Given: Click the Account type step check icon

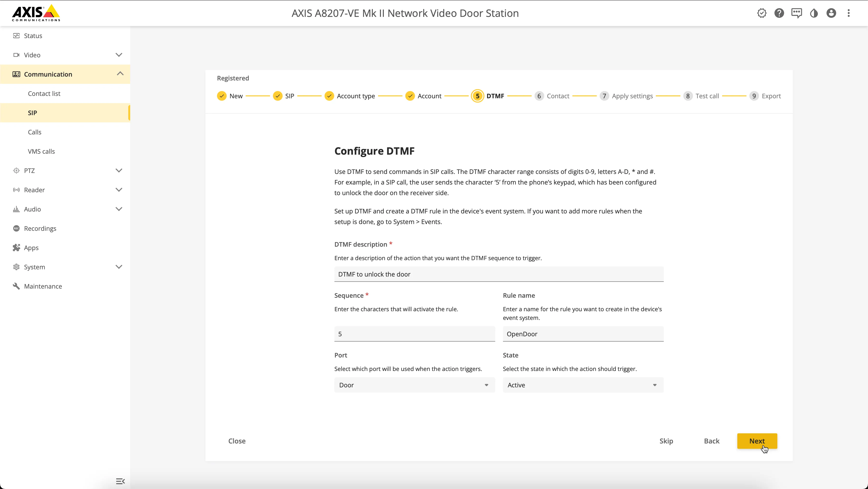Looking at the screenshot, I should point(329,96).
